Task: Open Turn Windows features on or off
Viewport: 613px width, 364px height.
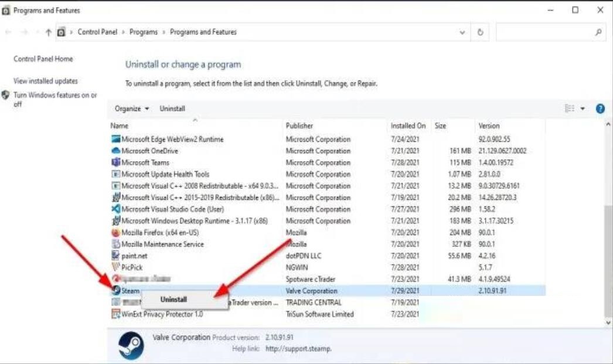Action: [x=55, y=99]
